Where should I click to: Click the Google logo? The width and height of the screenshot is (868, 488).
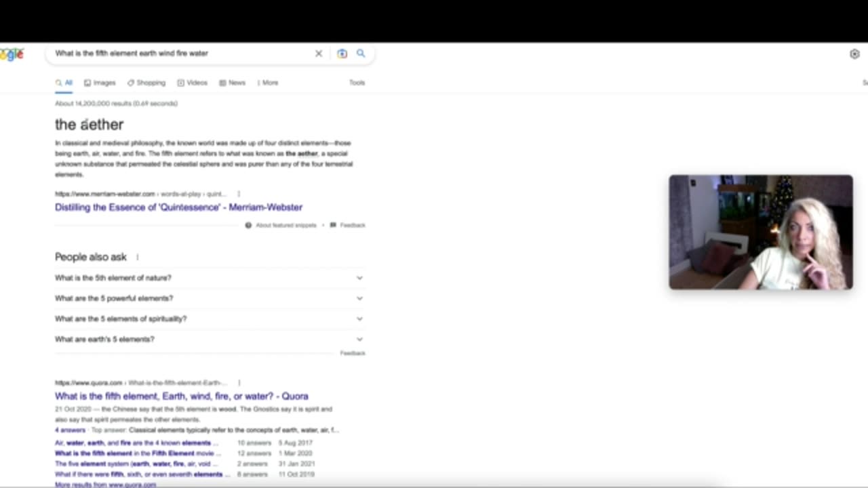(12, 54)
